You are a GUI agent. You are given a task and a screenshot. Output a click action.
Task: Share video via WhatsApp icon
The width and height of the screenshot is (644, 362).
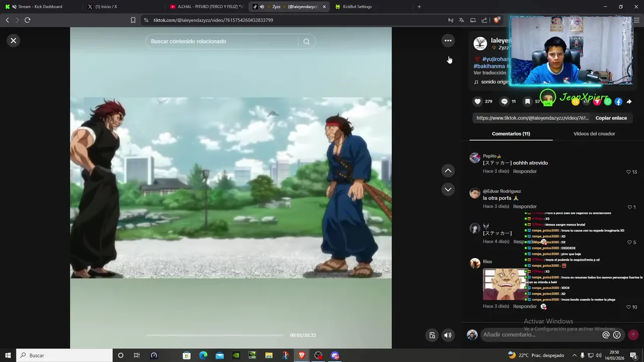click(x=608, y=102)
